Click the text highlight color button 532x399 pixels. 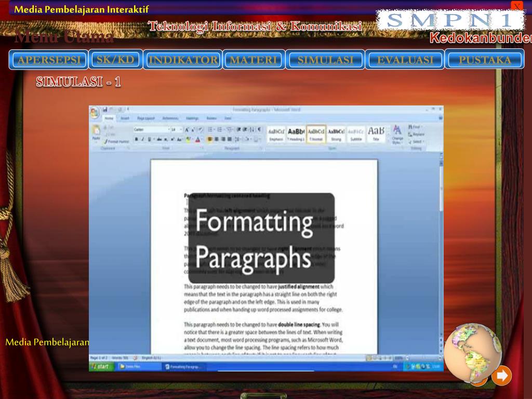188,139
